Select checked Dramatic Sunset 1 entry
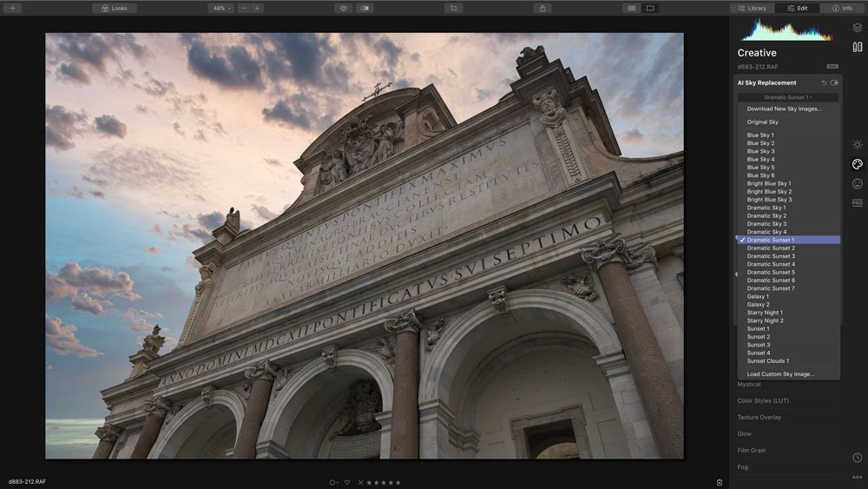The width and height of the screenshot is (868, 489). click(x=788, y=240)
